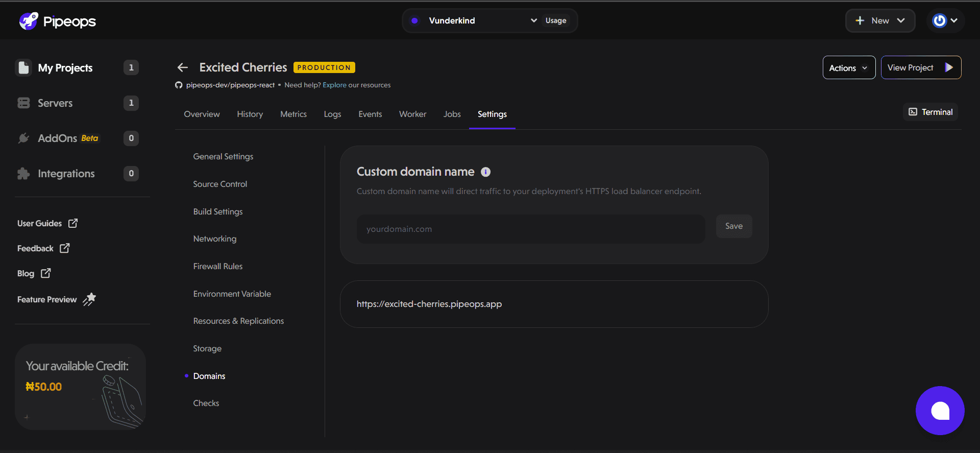Image resolution: width=980 pixels, height=453 pixels.
Task: Go back using the left arrow
Action: click(x=183, y=67)
